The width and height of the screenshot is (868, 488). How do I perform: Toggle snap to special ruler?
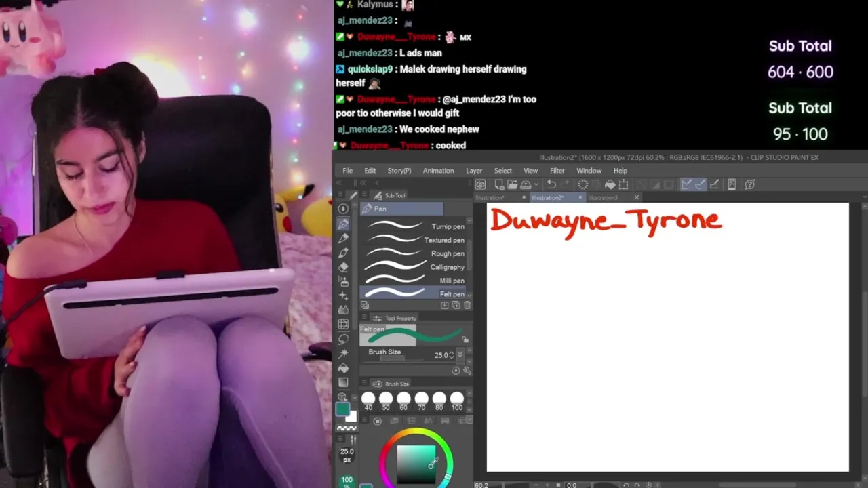click(700, 184)
